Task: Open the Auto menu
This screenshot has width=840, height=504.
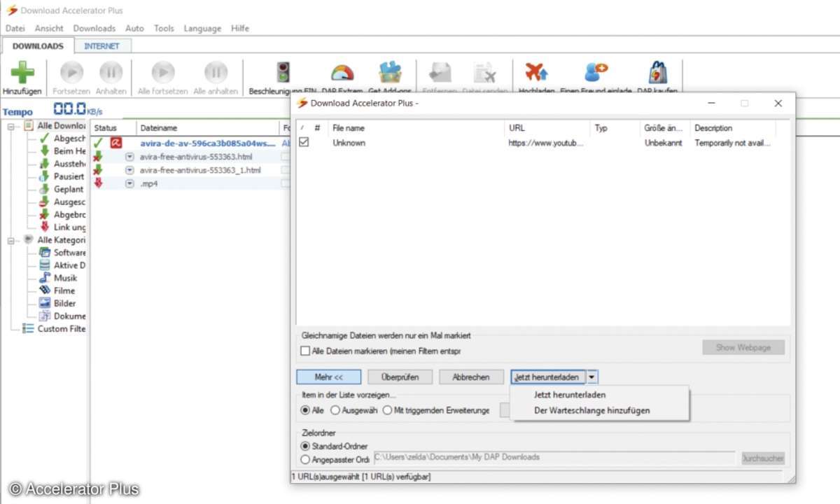Action: [134, 29]
